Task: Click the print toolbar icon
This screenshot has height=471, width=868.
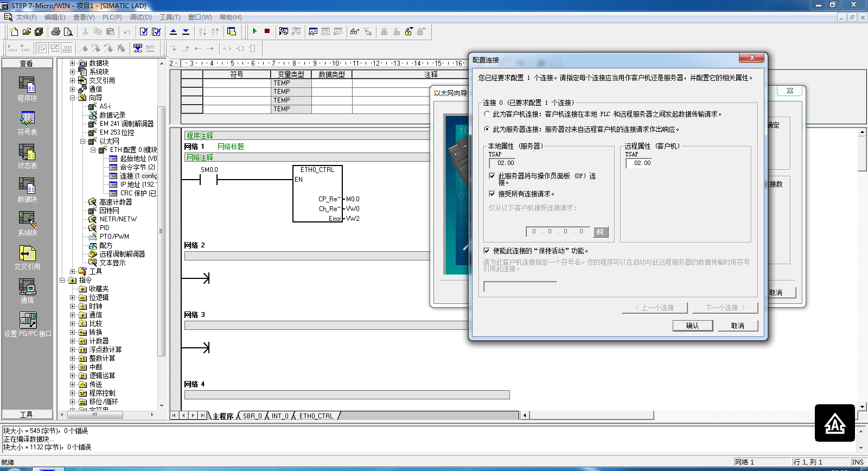Action: coord(55,31)
